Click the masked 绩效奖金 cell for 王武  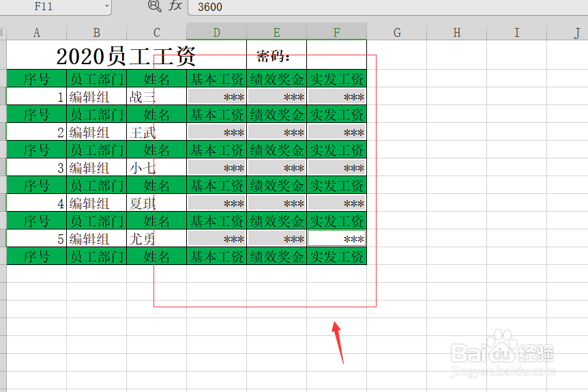point(277,132)
